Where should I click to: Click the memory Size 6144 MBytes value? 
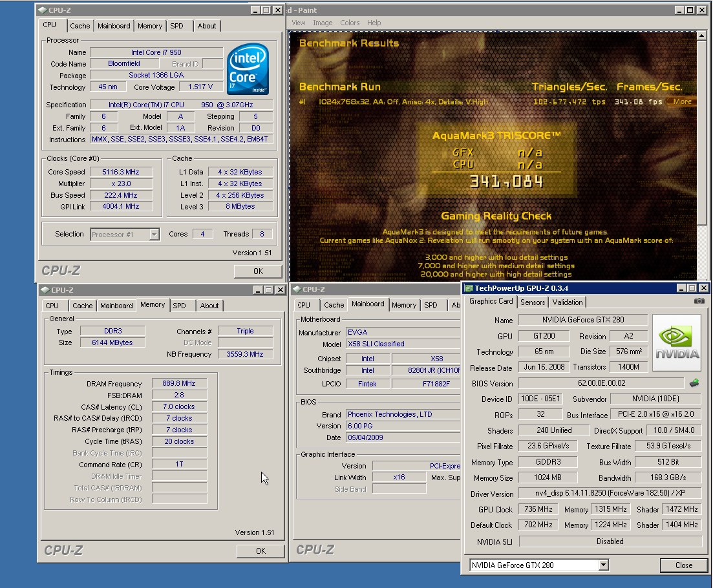112,342
